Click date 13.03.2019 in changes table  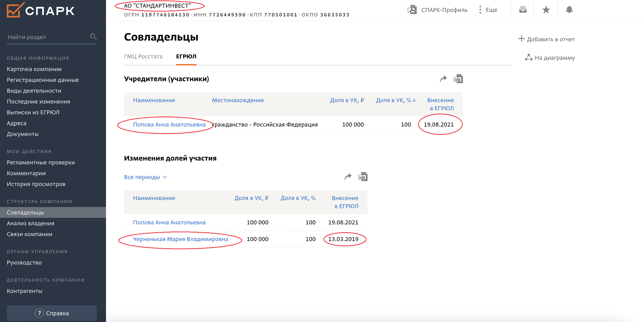click(343, 239)
